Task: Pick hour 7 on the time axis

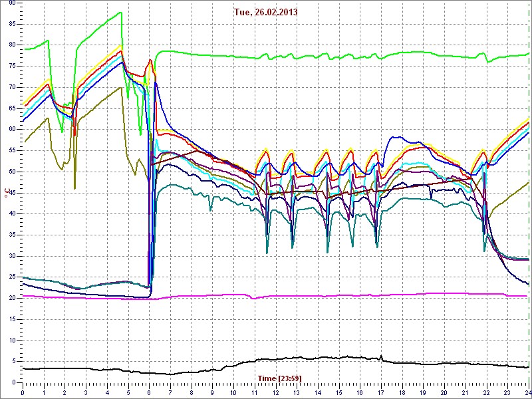Action: click(x=170, y=392)
